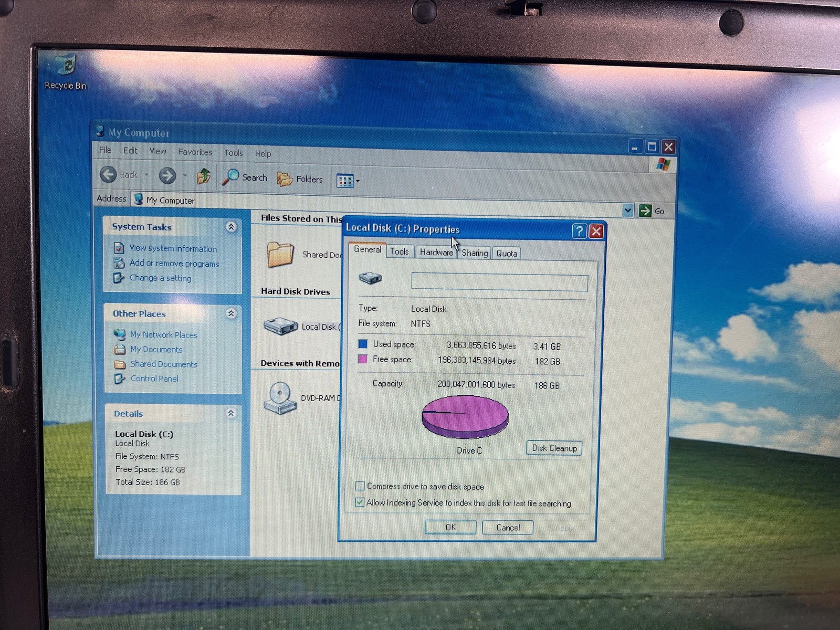The height and width of the screenshot is (630, 840).
Task: Click the Go button beside address bar
Action: [652, 211]
